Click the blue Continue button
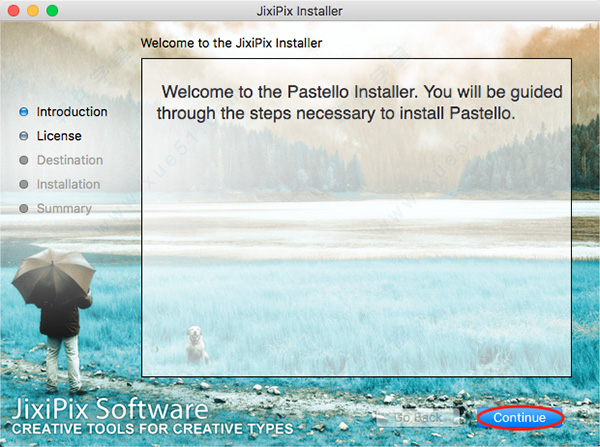Viewport: 600px width, 447px height. (x=520, y=418)
